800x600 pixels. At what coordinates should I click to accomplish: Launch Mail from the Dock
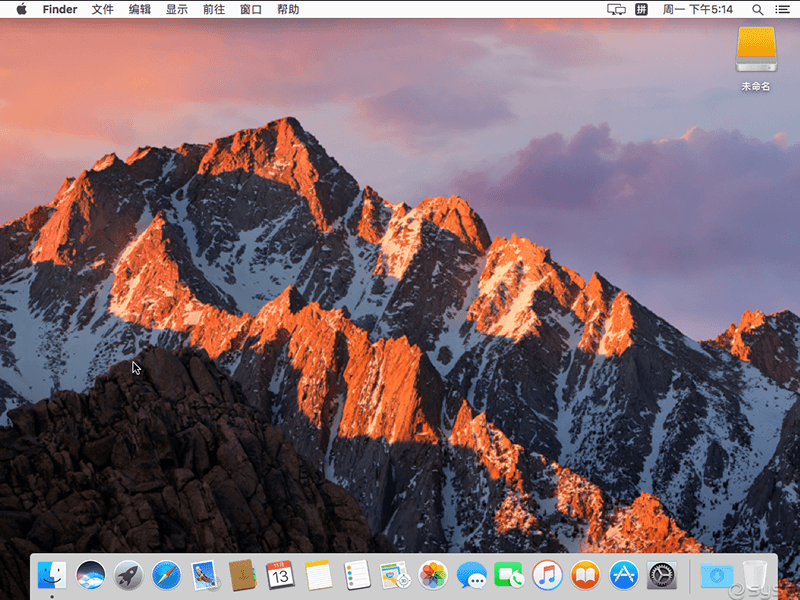coord(204,576)
